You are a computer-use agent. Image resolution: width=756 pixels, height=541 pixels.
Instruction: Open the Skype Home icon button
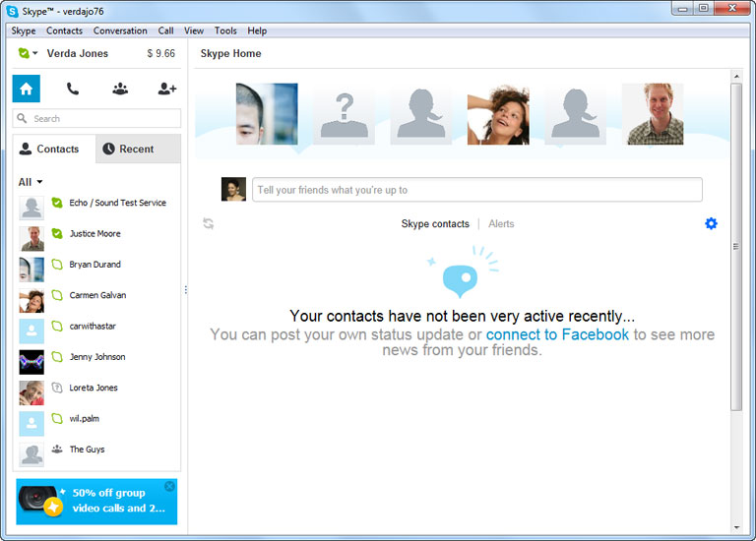(26, 89)
